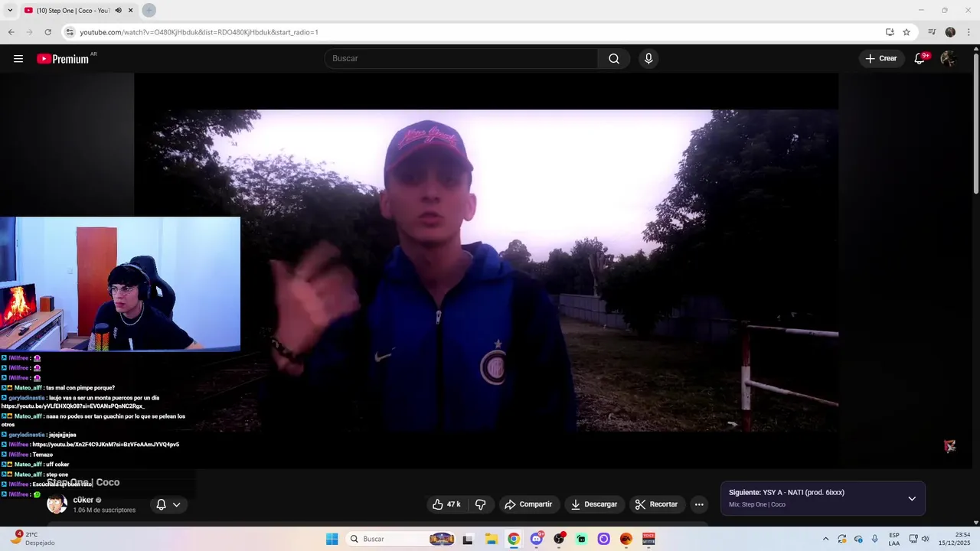Reload the YouTube page
Image resolution: width=980 pixels, height=551 pixels.
[x=47, y=32]
